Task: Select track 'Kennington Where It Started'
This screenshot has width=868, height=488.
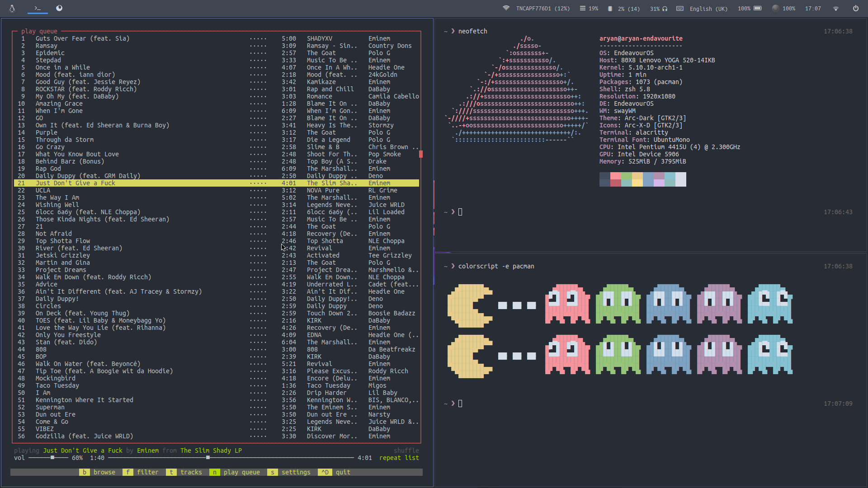Action: [x=85, y=400]
